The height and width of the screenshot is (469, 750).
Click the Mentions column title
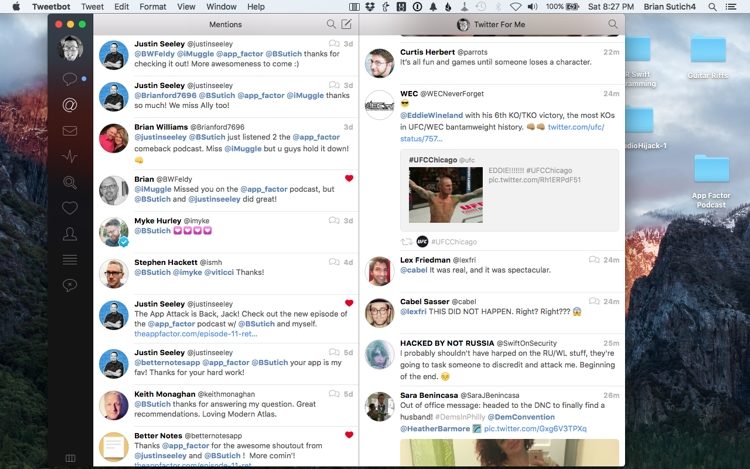tap(225, 24)
